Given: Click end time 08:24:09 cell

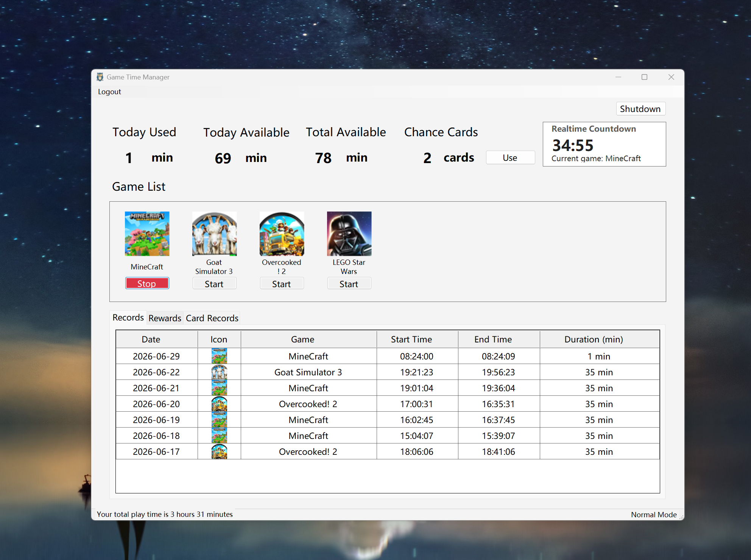Looking at the screenshot, I should pyautogui.click(x=499, y=356).
